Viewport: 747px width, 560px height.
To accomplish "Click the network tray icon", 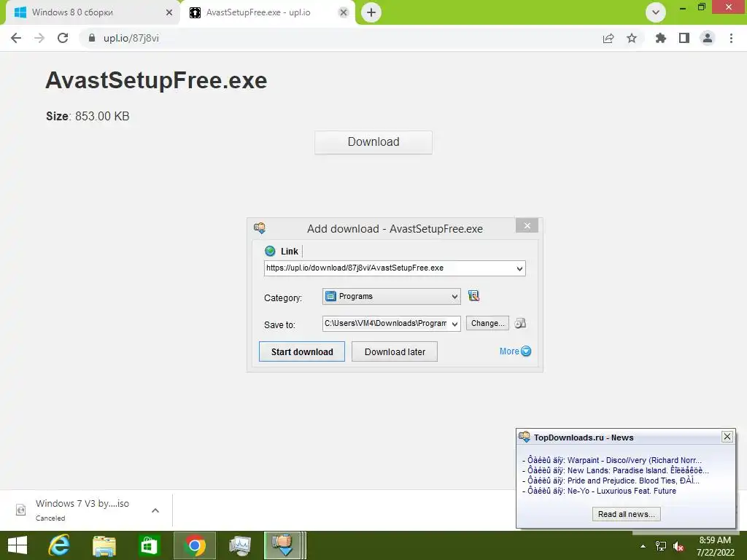I will (x=661, y=546).
